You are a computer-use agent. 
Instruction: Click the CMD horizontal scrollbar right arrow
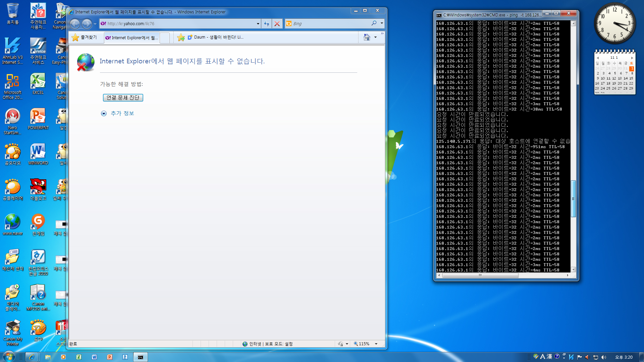568,275
